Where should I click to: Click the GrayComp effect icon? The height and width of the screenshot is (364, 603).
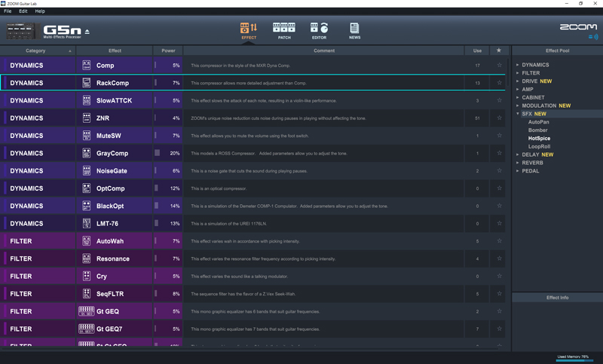87,153
